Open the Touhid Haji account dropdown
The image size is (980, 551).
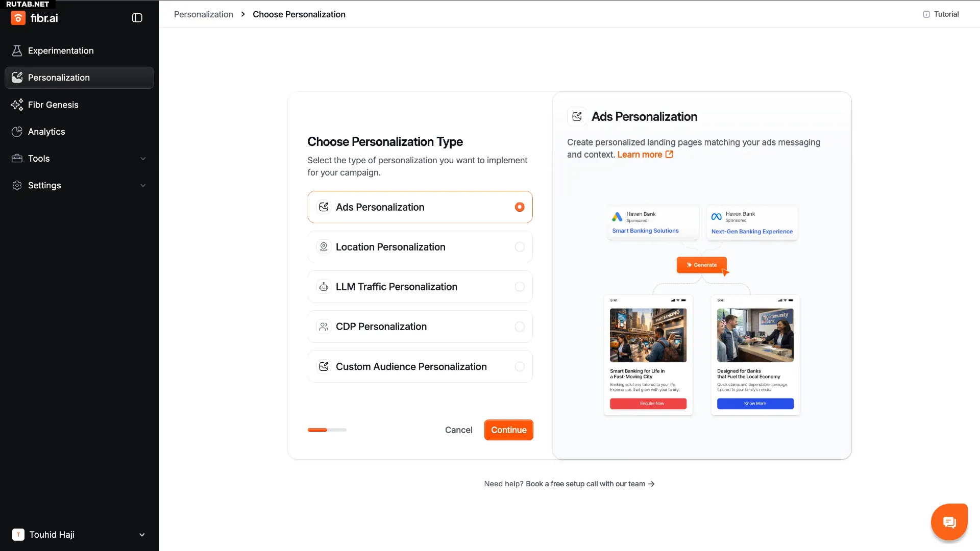click(142, 535)
